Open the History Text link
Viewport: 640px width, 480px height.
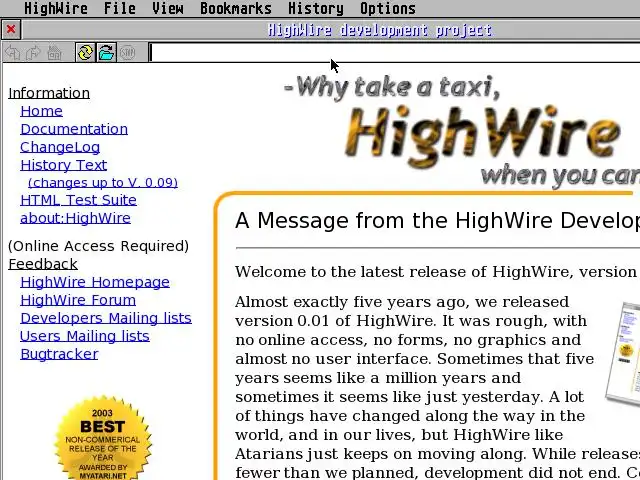pyautogui.click(x=64, y=165)
